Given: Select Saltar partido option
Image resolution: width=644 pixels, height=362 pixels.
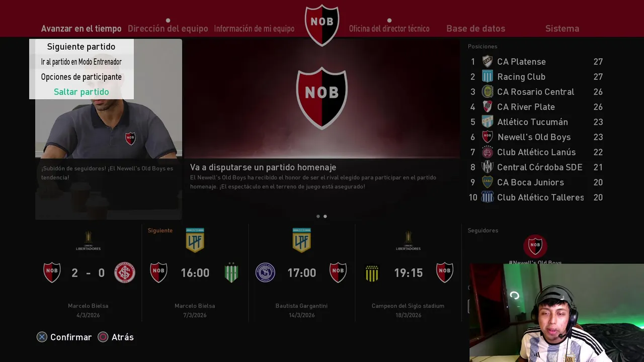Looking at the screenshot, I should point(81,92).
